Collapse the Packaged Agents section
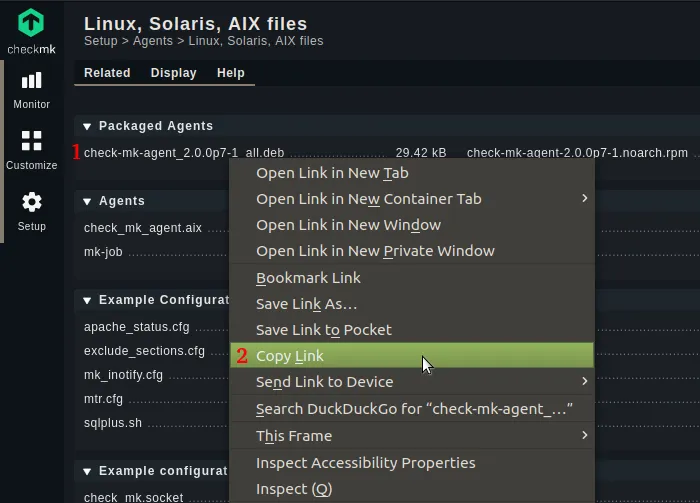This screenshot has height=503, width=700. [x=87, y=127]
